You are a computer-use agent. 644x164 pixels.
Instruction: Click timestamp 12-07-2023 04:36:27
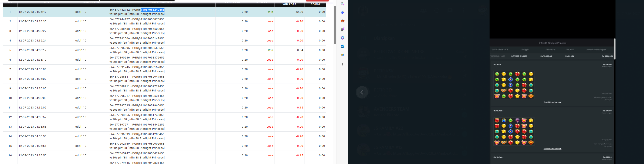click(x=33, y=31)
